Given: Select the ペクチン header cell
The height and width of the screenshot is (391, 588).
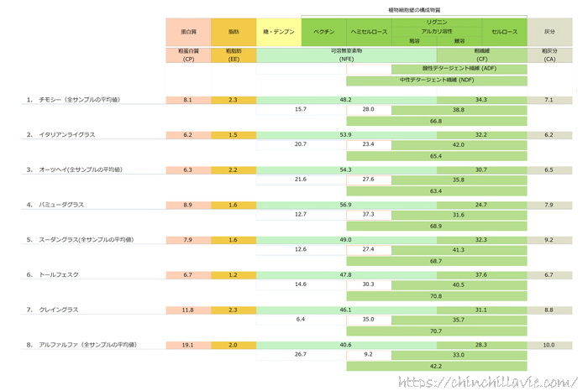Looking at the screenshot, I should [324, 31].
